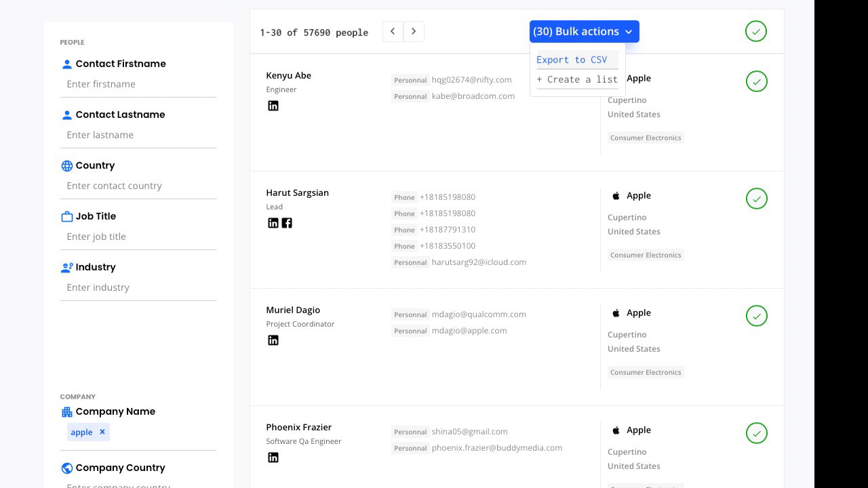Screen dimensions: 868x488
Task: Open Muriel Dagio's contact name link
Action: (293, 310)
